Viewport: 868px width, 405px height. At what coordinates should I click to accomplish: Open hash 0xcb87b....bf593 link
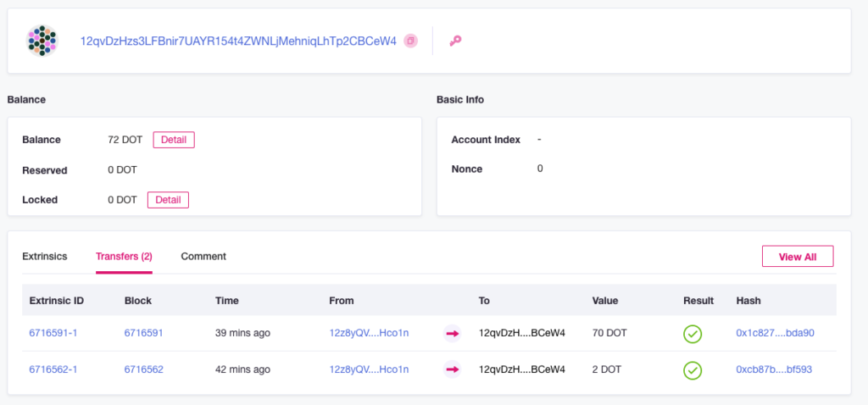coord(774,369)
